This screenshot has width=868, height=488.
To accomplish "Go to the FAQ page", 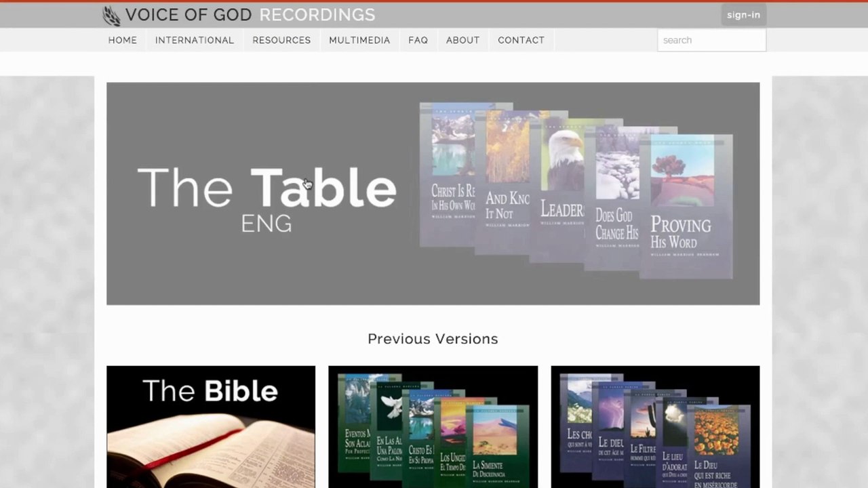I will (x=418, y=40).
